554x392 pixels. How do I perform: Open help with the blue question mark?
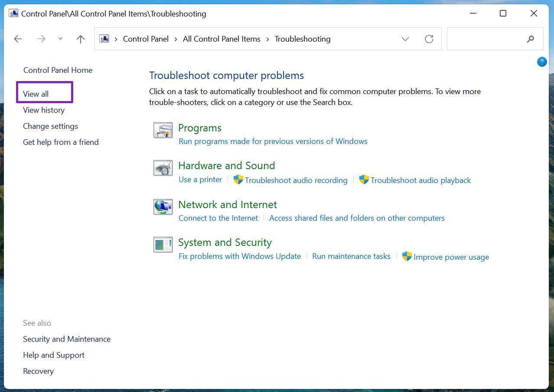pos(541,62)
